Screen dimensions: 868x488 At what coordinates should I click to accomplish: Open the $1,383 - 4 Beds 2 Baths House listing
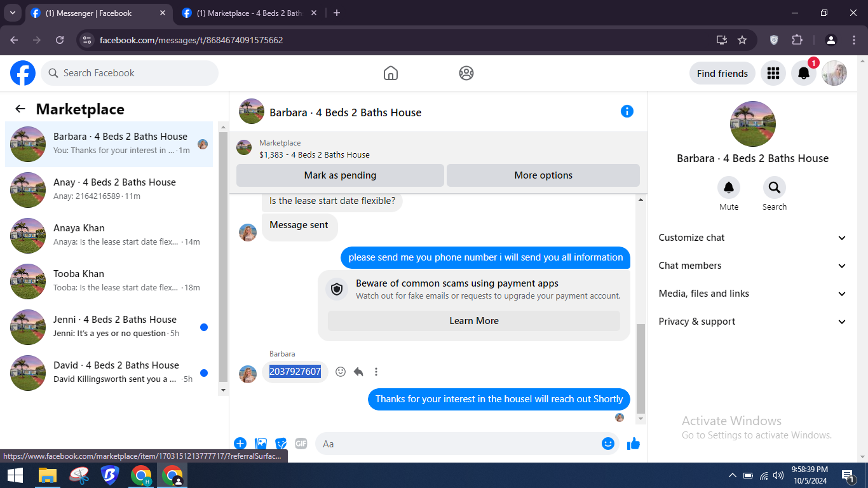point(315,154)
